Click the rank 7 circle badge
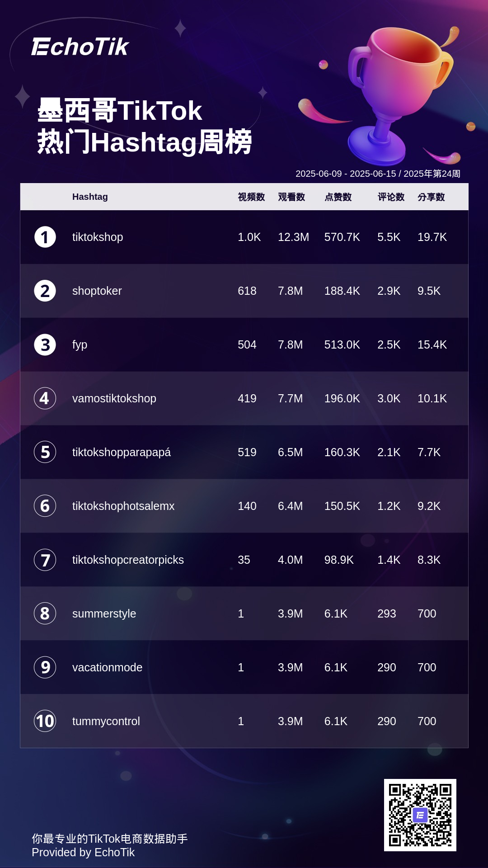This screenshot has width=488, height=868. coord(45,560)
